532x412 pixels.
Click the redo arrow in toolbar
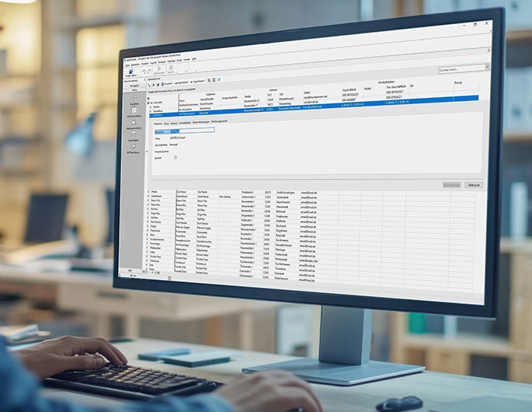(x=149, y=72)
